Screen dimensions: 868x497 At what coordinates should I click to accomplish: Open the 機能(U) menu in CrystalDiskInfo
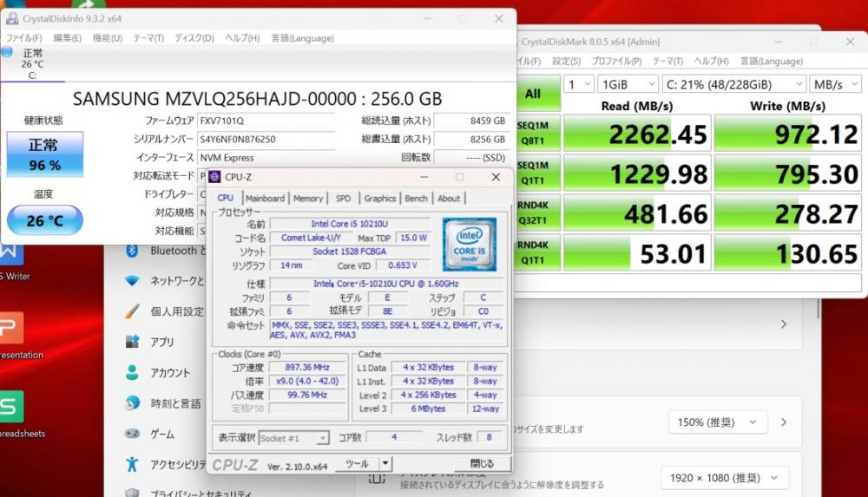pos(108,38)
